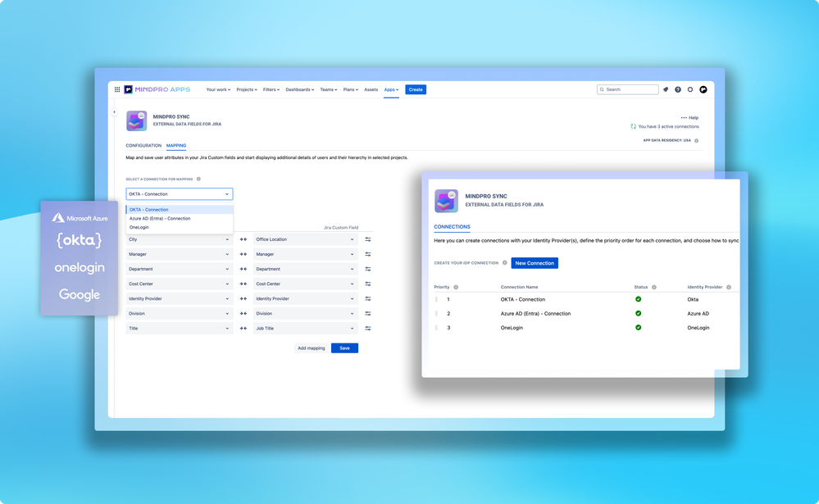Open settings sliders icon for the Cost Center row

click(368, 284)
